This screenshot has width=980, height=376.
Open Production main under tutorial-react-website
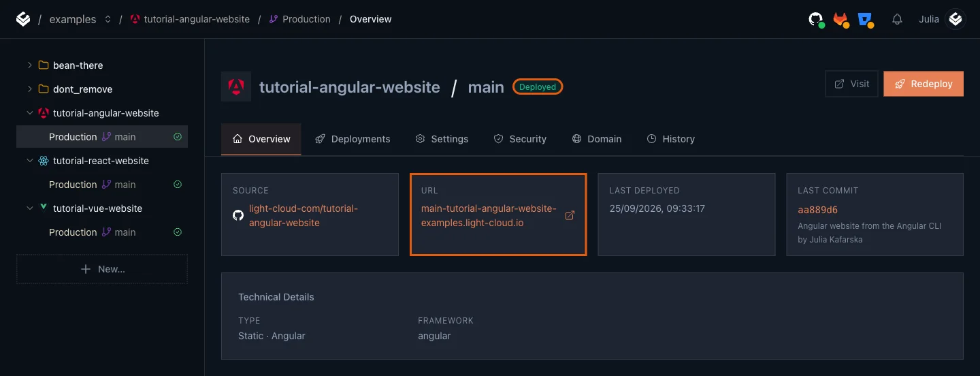102,185
